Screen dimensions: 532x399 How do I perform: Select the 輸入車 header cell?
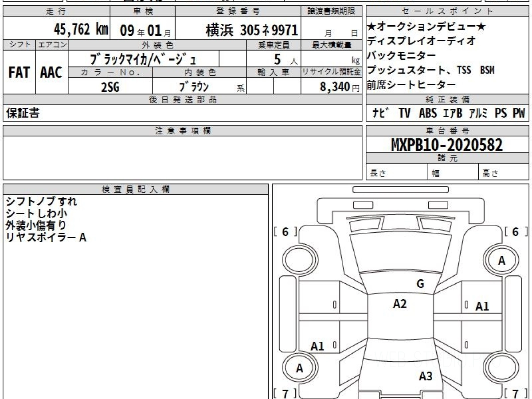[274, 73]
